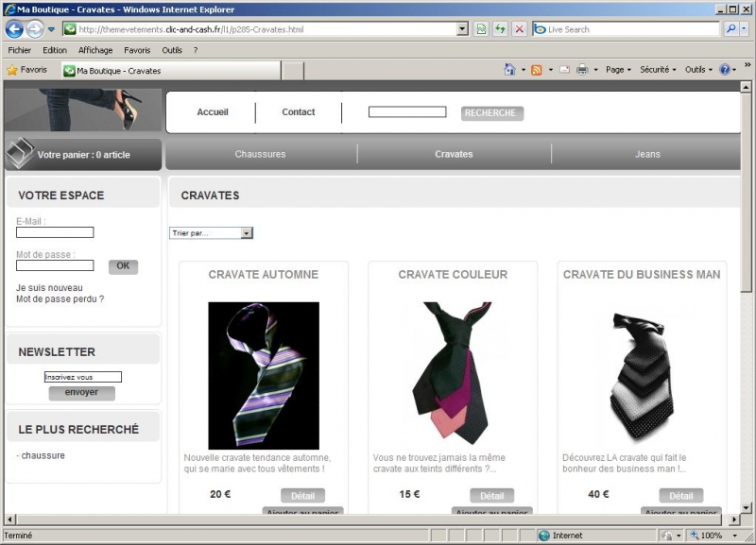Click Détail for the 15 € tie
The width and height of the screenshot is (756, 545).
[491, 496]
